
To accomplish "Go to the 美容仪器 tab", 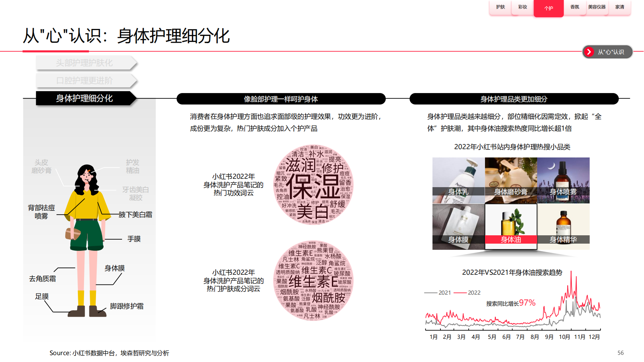I will point(597,7).
